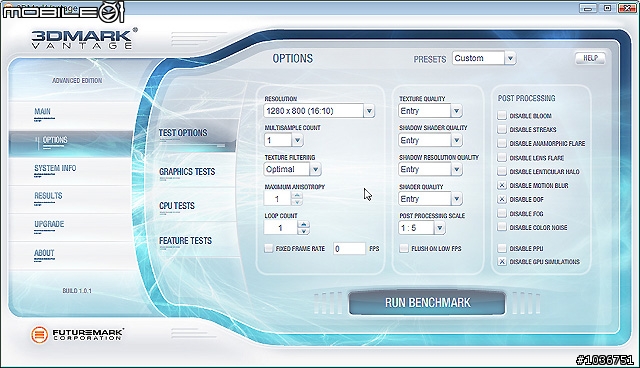
Task: Click the Maximum Anisotropy value field
Action: (278, 199)
